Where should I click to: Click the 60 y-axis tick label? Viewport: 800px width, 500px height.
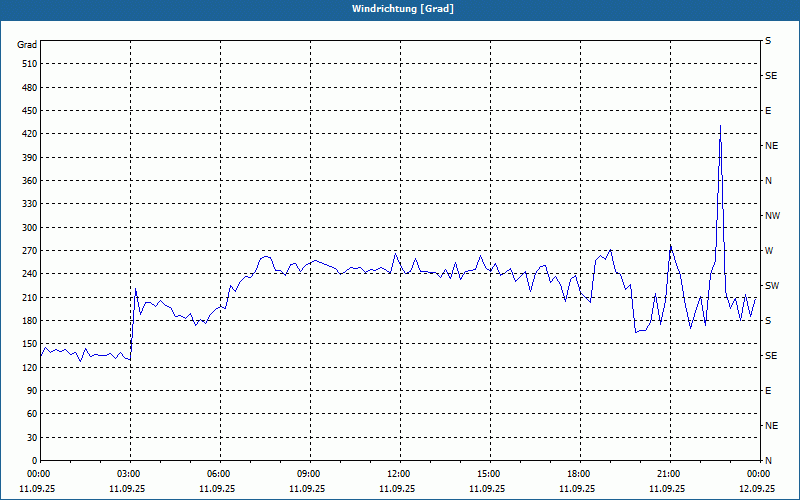(x=32, y=414)
